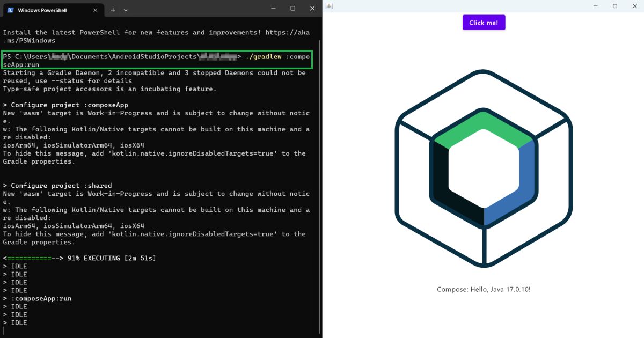
Task: Click the PowerShell icon in the tab
Action: click(x=10, y=10)
